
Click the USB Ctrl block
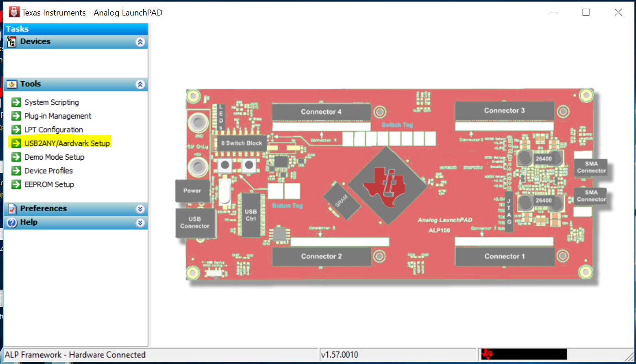[x=251, y=215]
